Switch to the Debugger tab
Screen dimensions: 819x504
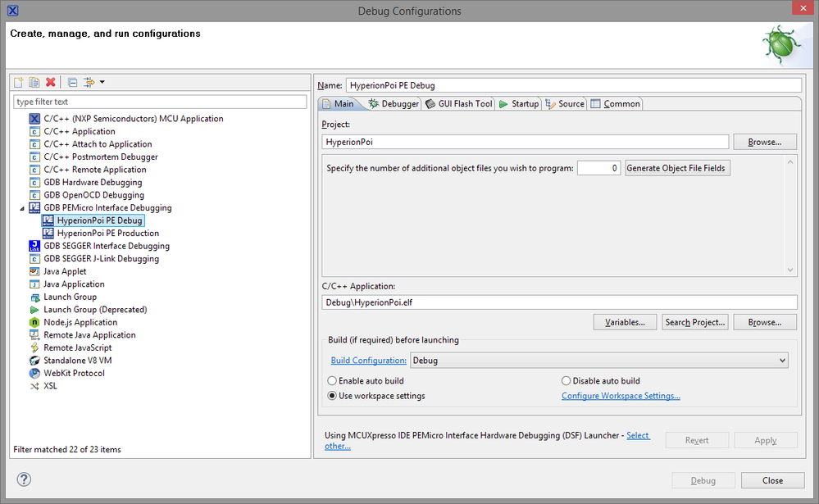point(394,104)
